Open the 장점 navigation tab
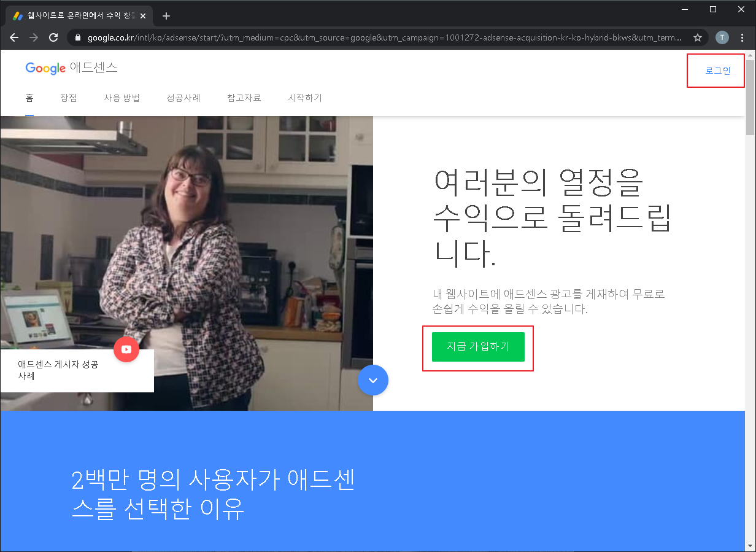 tap(69, 98)
